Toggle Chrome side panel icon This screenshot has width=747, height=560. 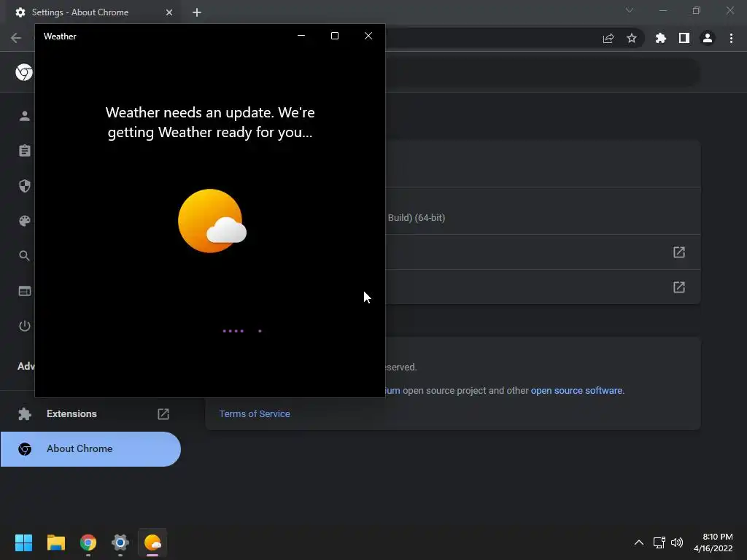click(684, 38)
